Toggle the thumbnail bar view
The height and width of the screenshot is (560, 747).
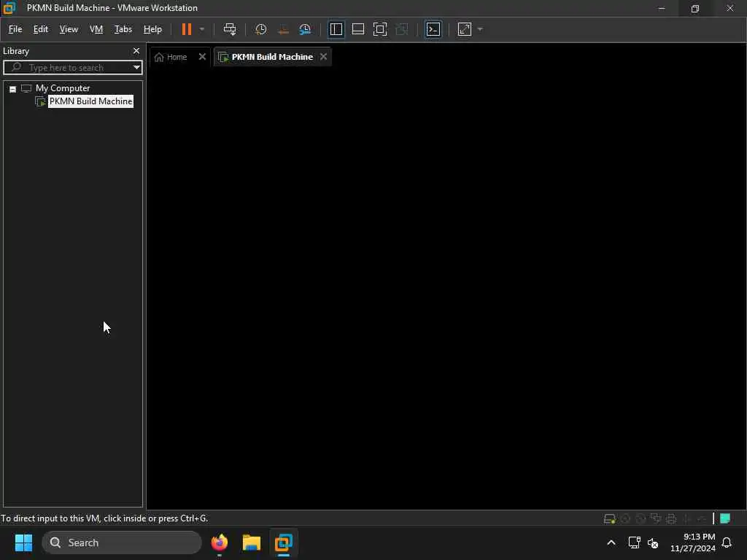tap(357, 29)
